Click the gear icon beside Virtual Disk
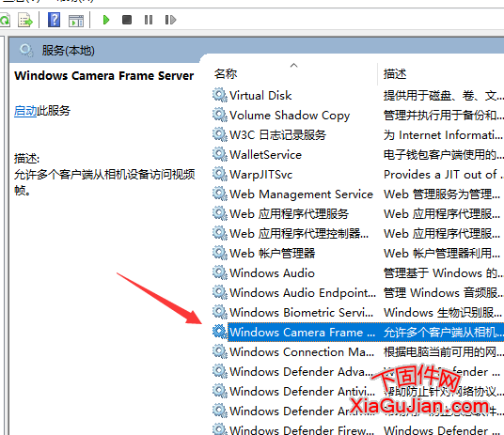 click(x=220, y=95)
